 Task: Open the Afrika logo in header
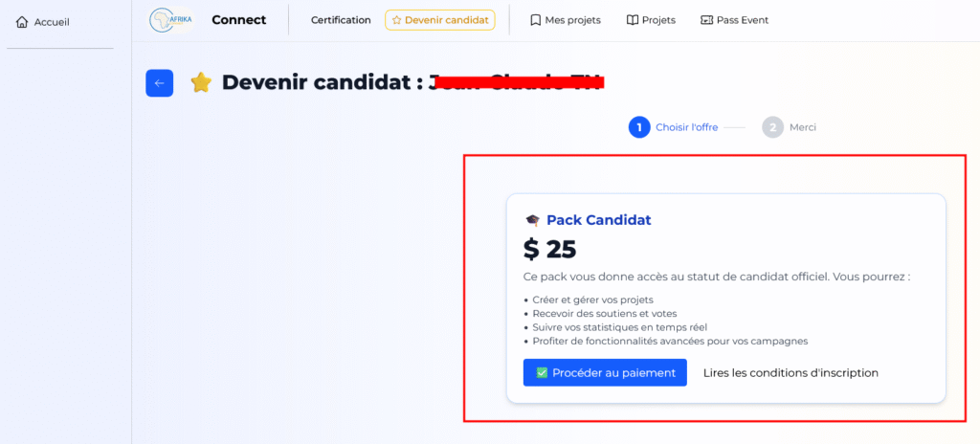coord(171,20)
